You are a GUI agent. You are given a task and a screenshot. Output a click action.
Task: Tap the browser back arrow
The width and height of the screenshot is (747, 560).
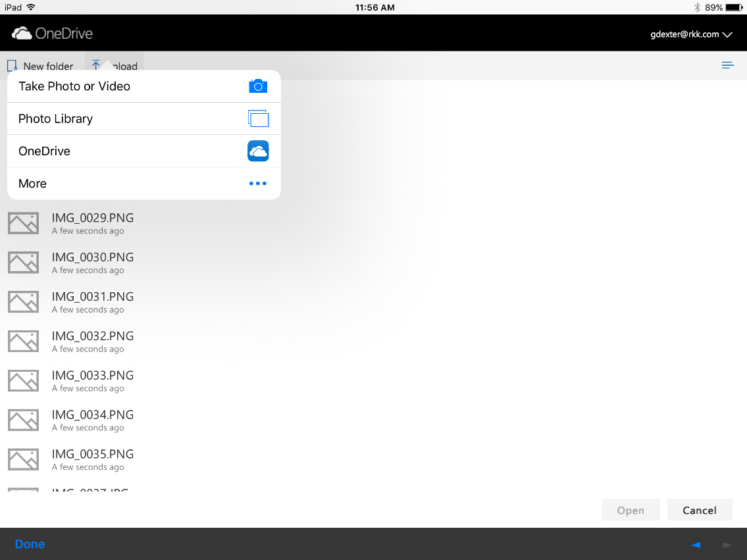point(696,545)
